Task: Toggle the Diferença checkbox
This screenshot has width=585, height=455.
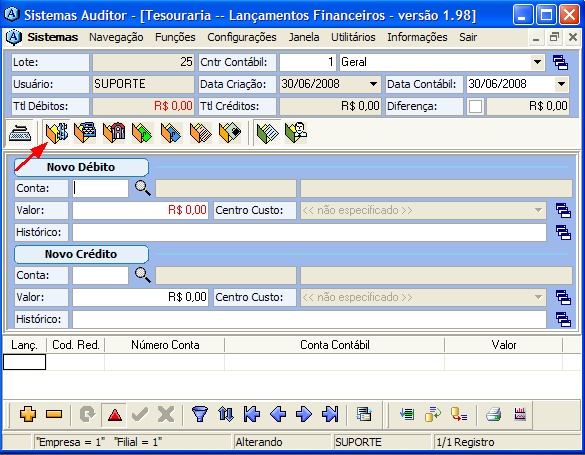Action: 475,106
